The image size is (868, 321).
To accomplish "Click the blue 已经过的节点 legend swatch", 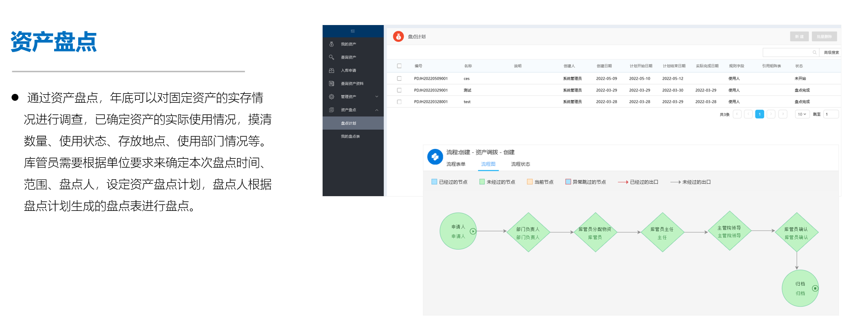I will (x=434, y=182).
